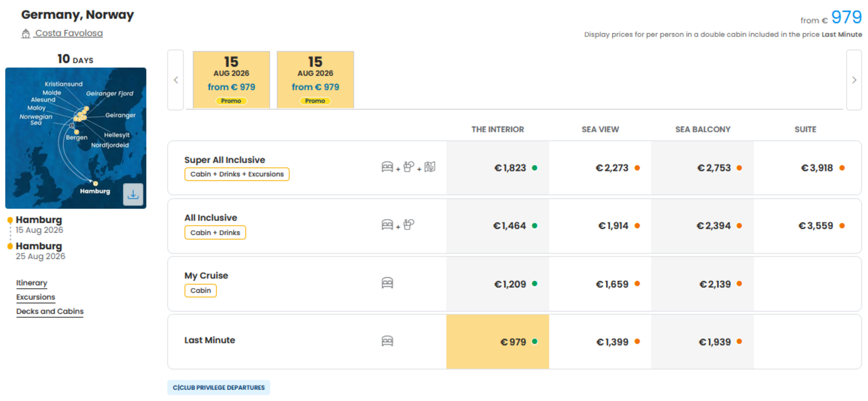Choose All Inclusive Sea View price €1,914
The height and width of the screenshot is (401, 868).
click(600, 226)
